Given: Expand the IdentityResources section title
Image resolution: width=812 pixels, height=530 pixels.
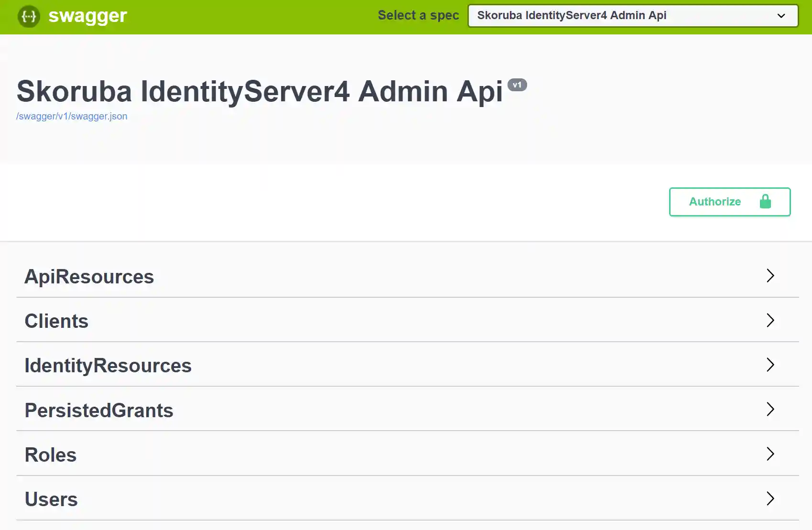Looking at the screenshot, I should [x=108, y=366].
